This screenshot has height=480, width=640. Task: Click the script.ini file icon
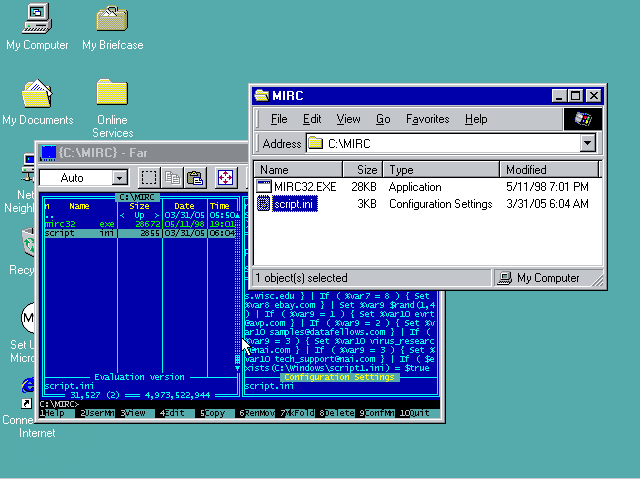click(x=264, y=204)
